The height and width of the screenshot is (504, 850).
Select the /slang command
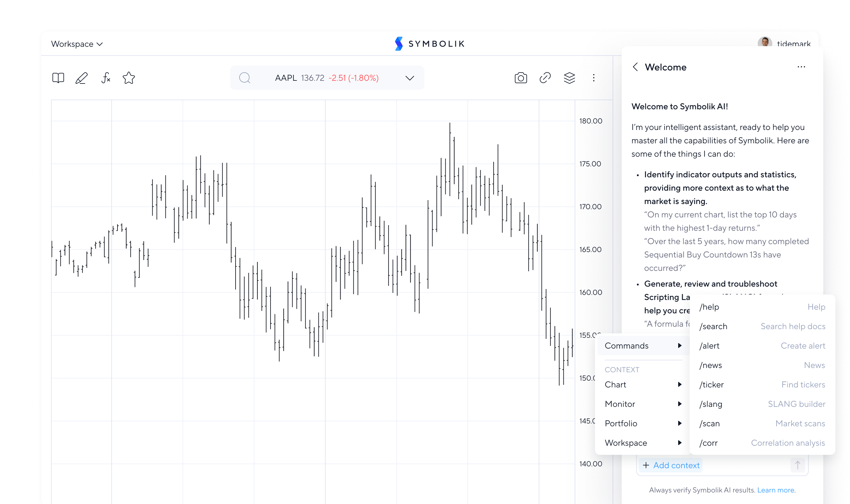coord(762,404)
